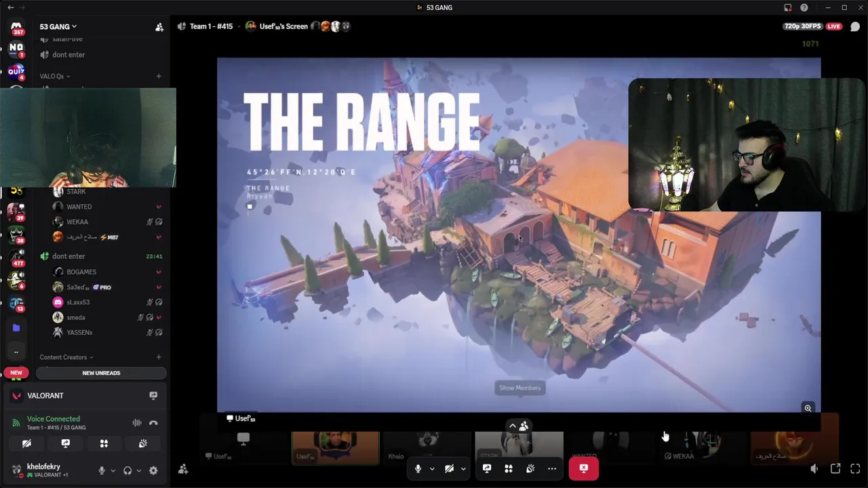Image resolution: width=868 pixels, height=488 pixels.
Task: Open more options ellipsis in call bar
Action: point(552,468)
